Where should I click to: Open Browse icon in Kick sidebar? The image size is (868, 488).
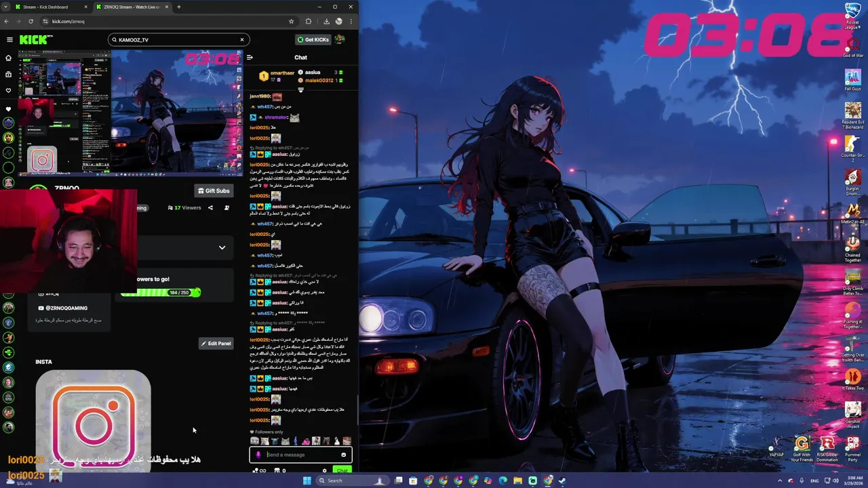click(x=8, y=75)
